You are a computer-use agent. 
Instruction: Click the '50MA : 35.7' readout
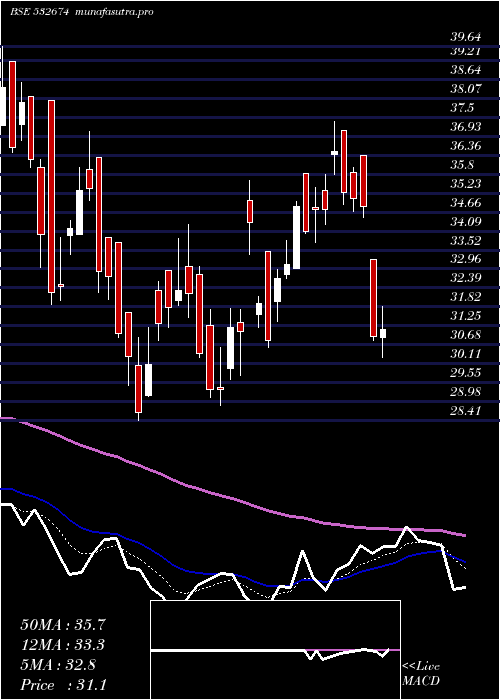click(64, 625)
